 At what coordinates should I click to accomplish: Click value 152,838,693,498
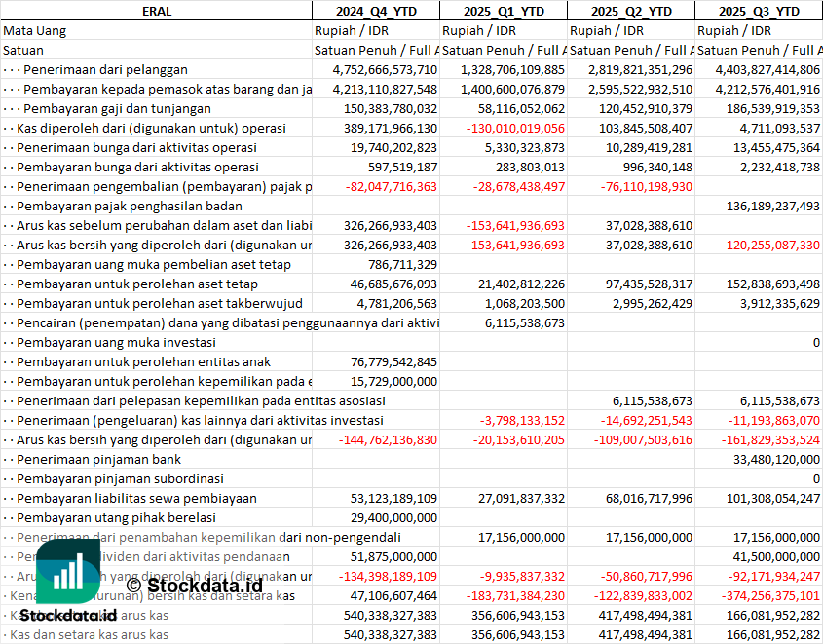click(x=773, y=284)
